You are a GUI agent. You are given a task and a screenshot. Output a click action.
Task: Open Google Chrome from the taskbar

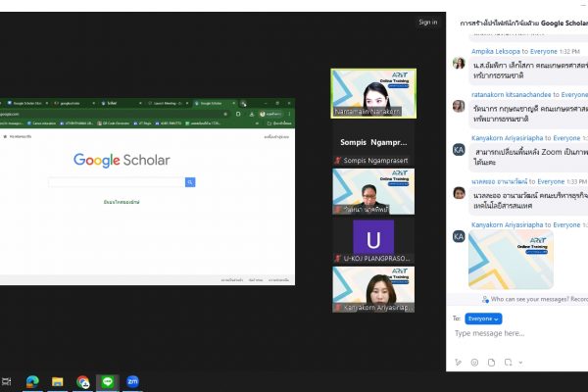coord(83,381)
